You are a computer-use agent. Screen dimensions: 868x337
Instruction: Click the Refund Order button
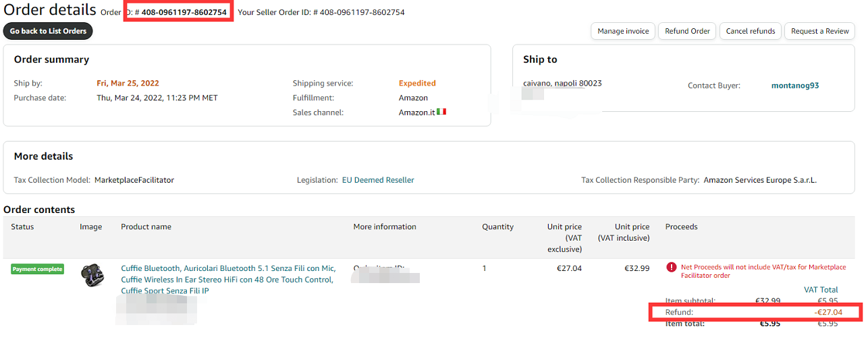[687, 31]
